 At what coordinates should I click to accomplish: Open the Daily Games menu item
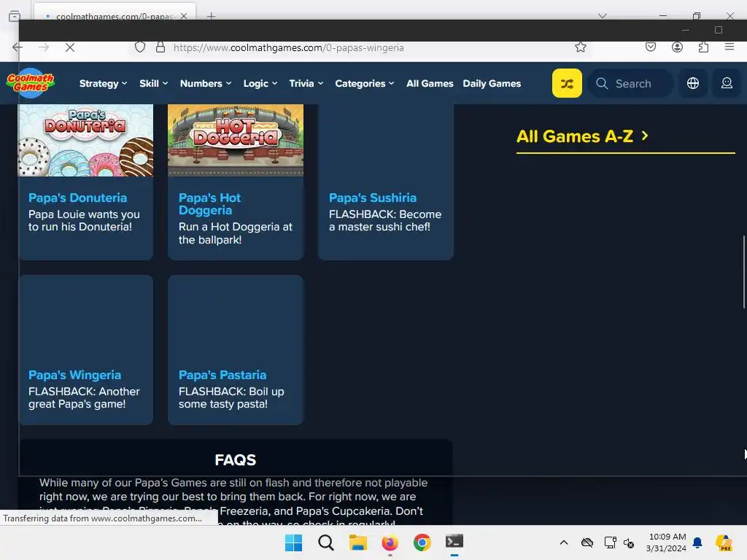492,83
